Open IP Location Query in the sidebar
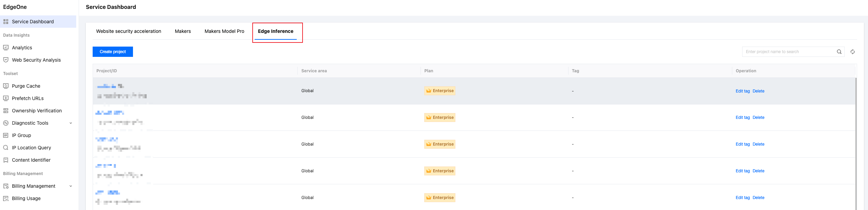The height and width of the screenshot is (210, 868). point(31,148)
